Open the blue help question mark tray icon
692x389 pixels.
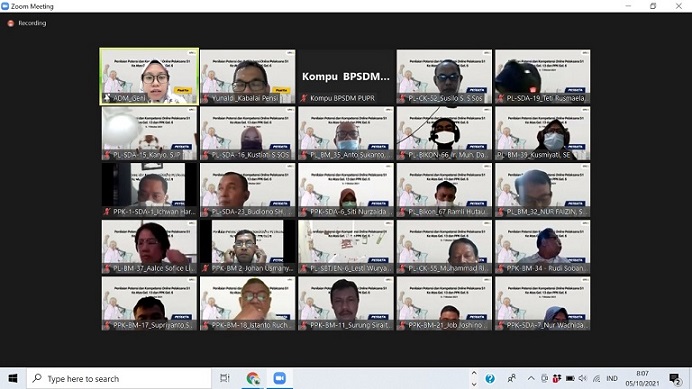point(490,378)
